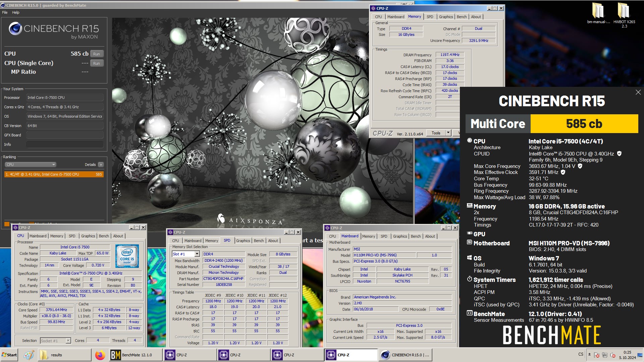Click the BIOS Date 06/16/2018 field
This screenshot has height=362, width=644.
[x=375, y=309]
